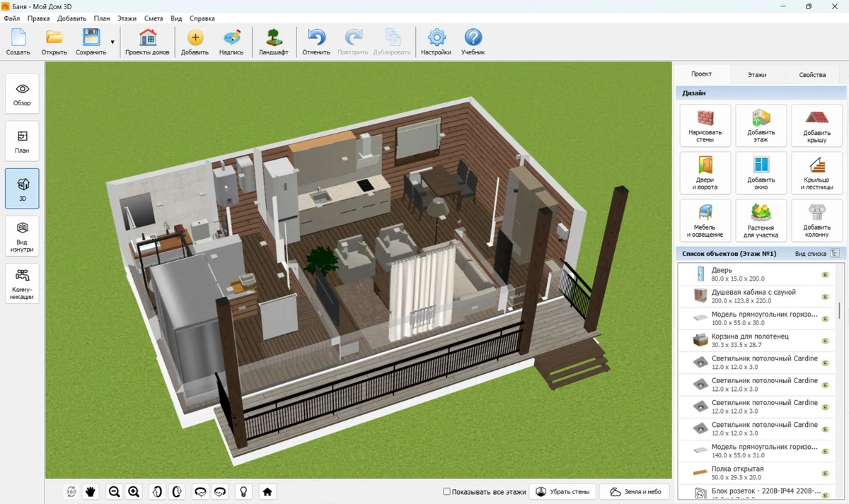Open Растения для участка plants catalog
The width and height of the screenshot is (849, 504).
tap(761, 221)
